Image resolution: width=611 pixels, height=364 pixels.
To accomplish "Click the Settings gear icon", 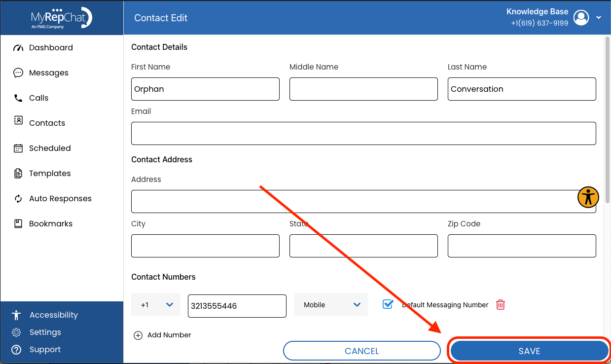I will [16, 332].
